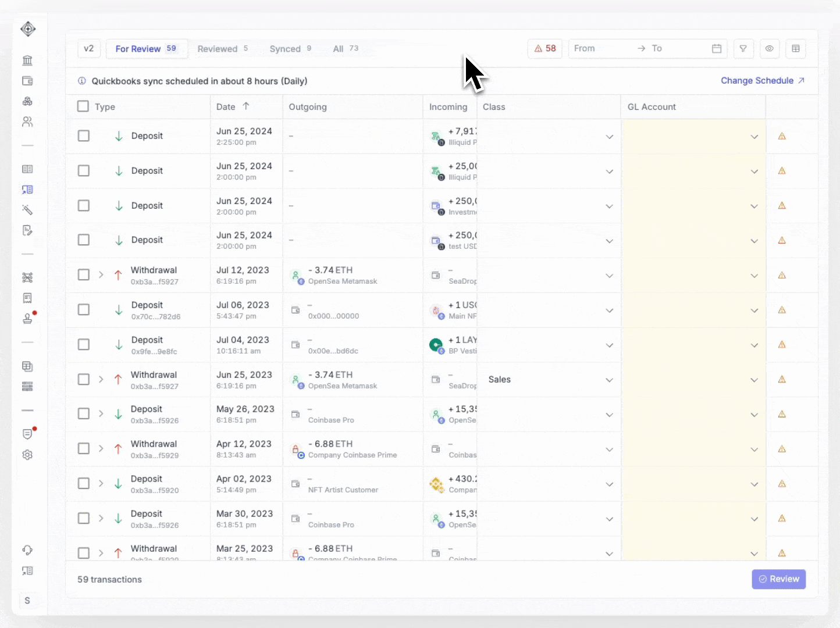Expand the Jul 12, 2023 Withdrawal row
840x628 pixels.
click(101, 274)
